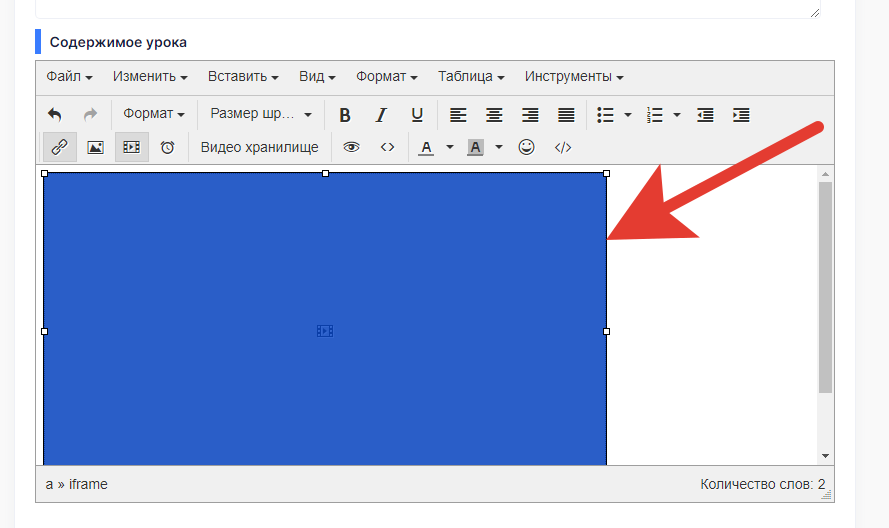Image resolution: width=889 pixels, height=528 pixels.
Task: Click the Количество слов: 2 counter
Action: pyautogui.click(x=763, y=484)
